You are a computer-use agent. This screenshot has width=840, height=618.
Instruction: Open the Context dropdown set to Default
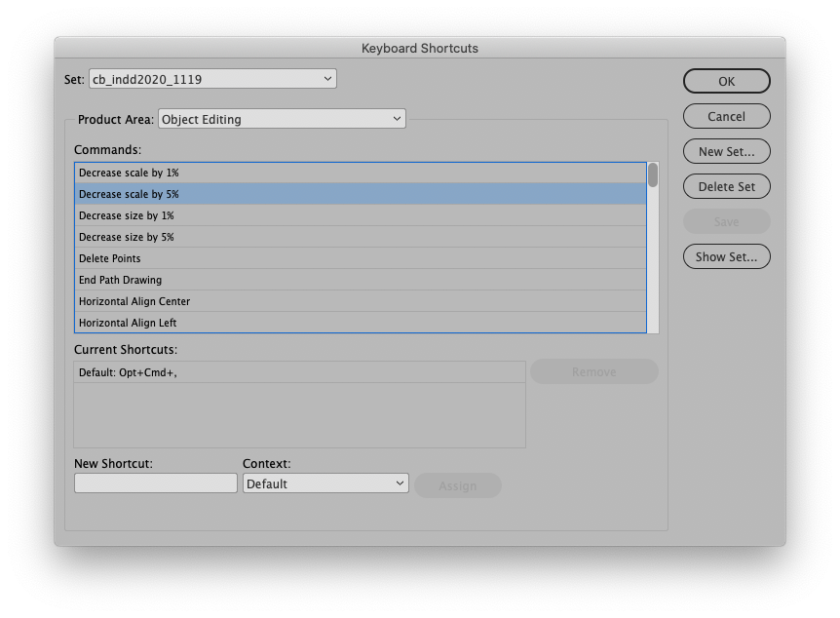(x=325, y=483)
